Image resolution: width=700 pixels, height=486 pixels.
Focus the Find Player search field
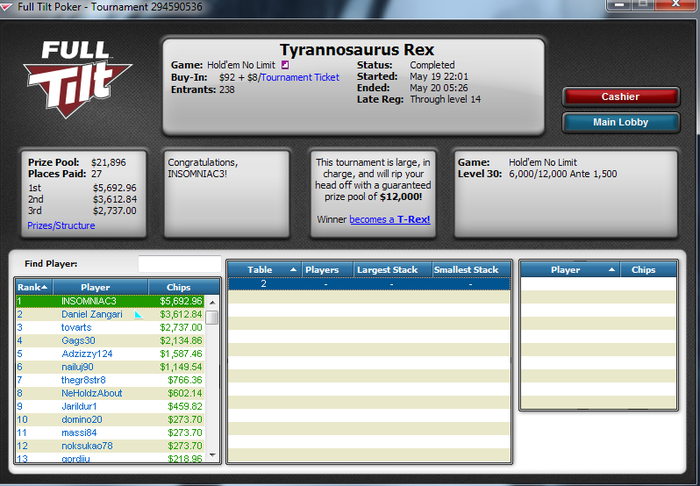179,264
